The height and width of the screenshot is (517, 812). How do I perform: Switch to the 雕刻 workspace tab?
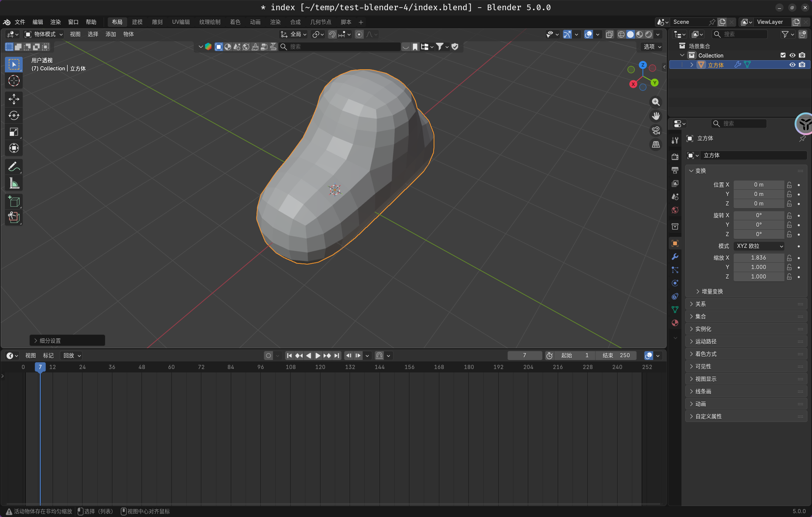[x=157, y=22]
